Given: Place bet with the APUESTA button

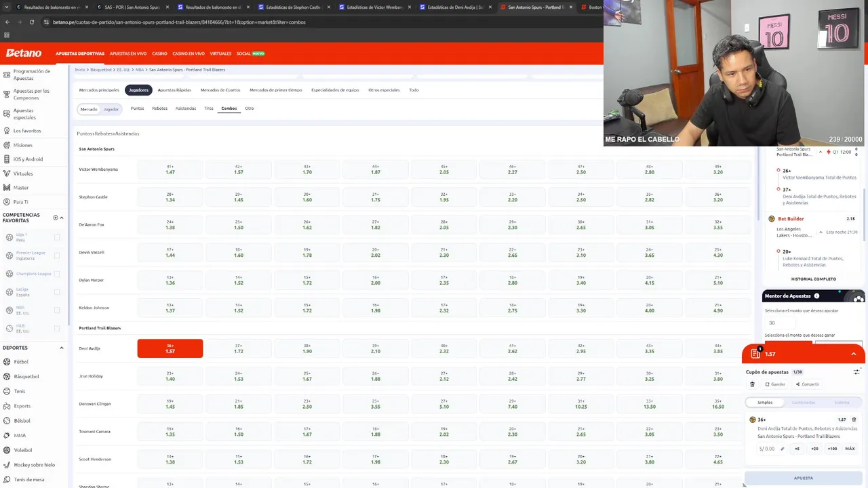Looking at the screenshot, I should tap(804, 478).
